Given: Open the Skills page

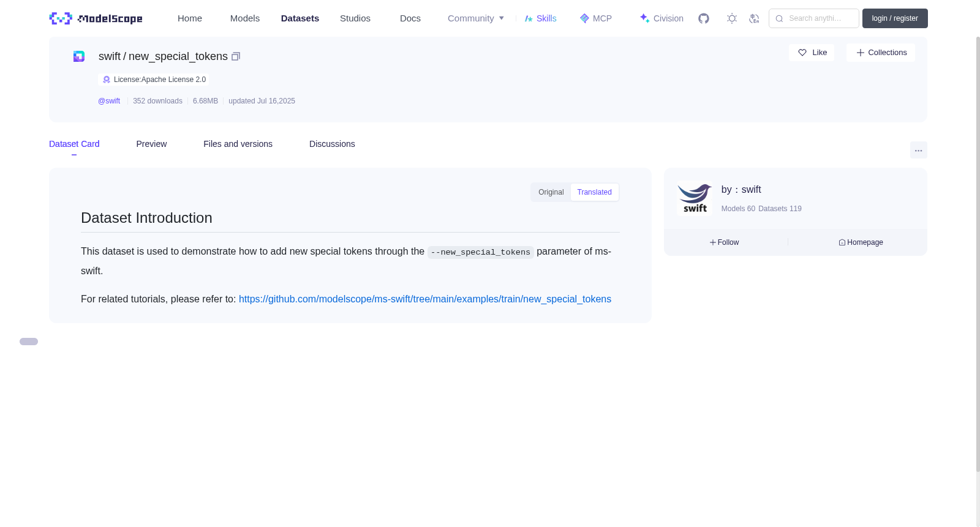Looking at the screenshot, I should pos(540,18).
